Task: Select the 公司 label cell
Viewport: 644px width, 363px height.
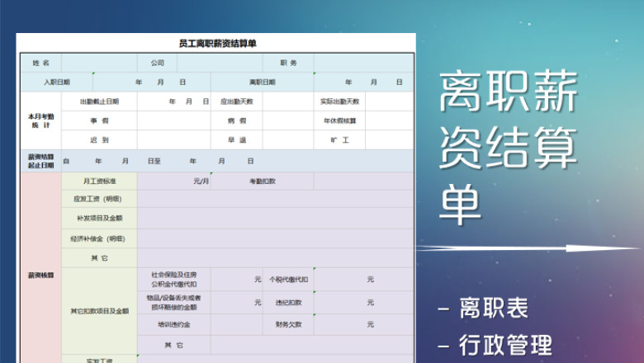Action: coord(158,63)
